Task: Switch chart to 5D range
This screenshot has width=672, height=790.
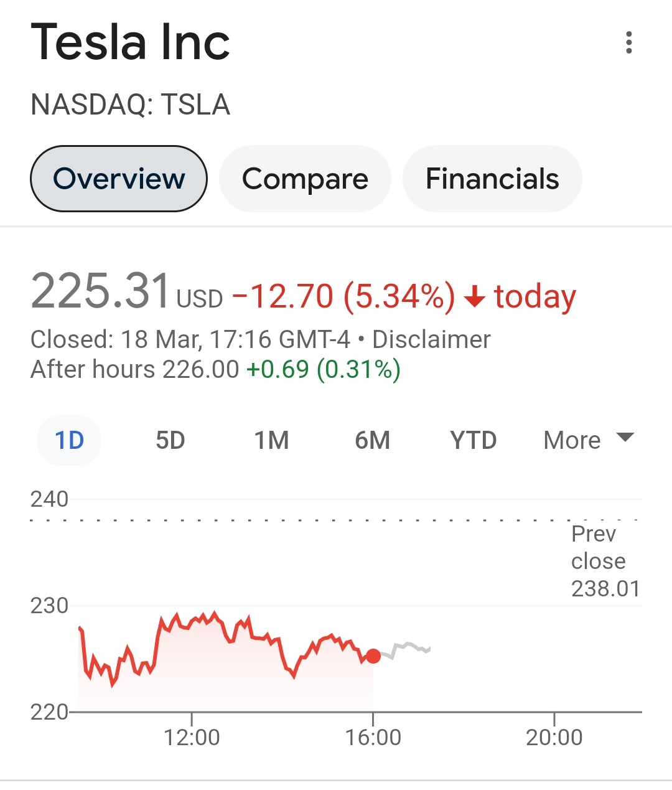Action: [170, 440]
